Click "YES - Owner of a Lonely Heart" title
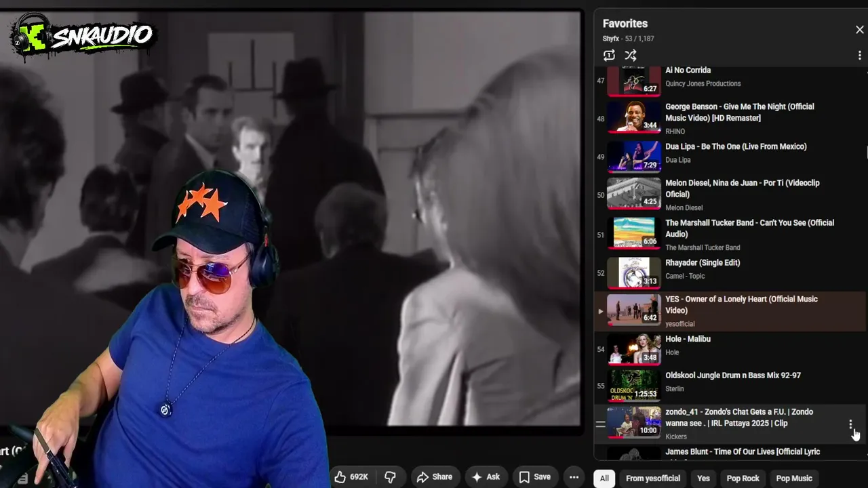 click(741, 305)
